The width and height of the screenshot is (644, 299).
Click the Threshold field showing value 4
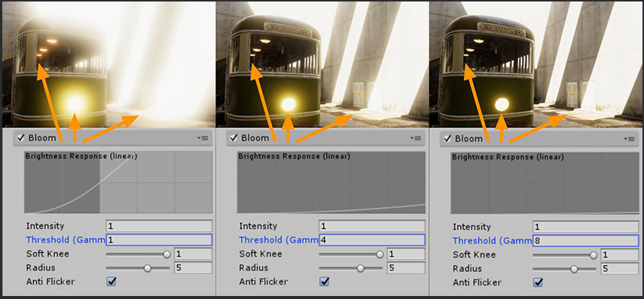coord(372,240)
